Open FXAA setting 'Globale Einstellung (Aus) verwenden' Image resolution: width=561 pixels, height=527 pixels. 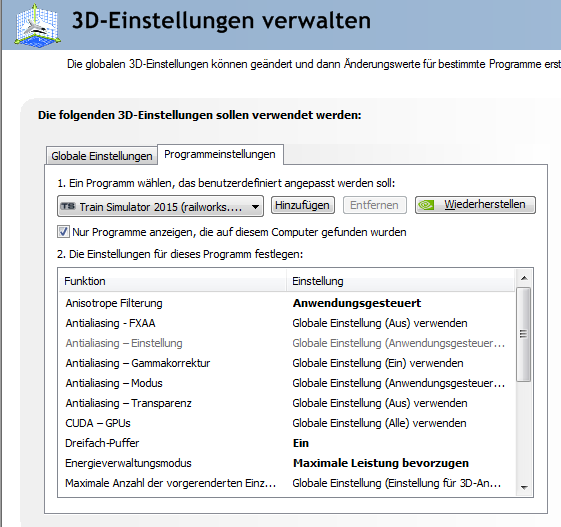point(380,323)
